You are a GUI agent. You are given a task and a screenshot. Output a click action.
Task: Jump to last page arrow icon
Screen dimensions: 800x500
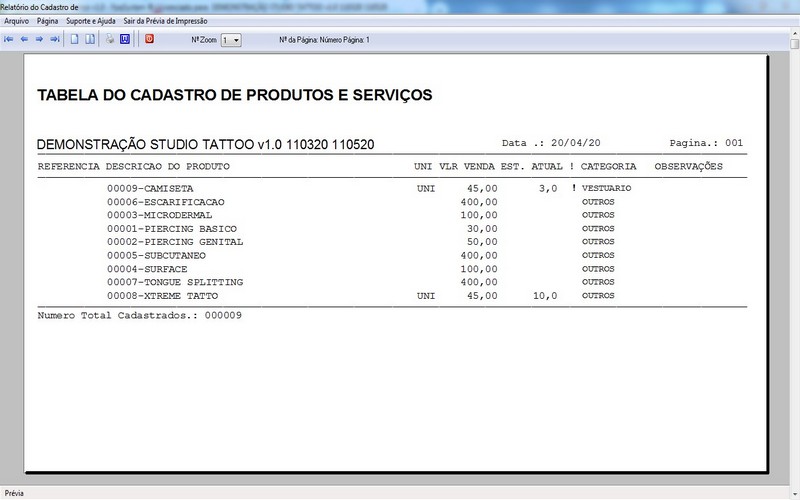55,39
